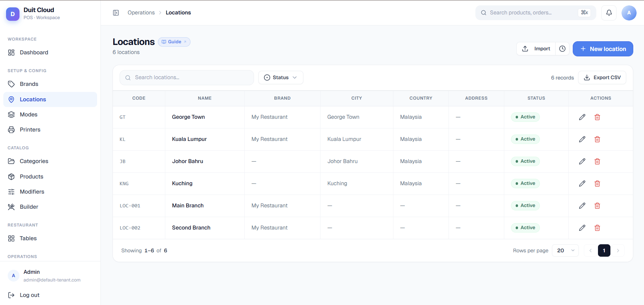The height and width of the screenshot is (305, 644).
Task: Open the notifications bell
Action: (x=609, y=13)
